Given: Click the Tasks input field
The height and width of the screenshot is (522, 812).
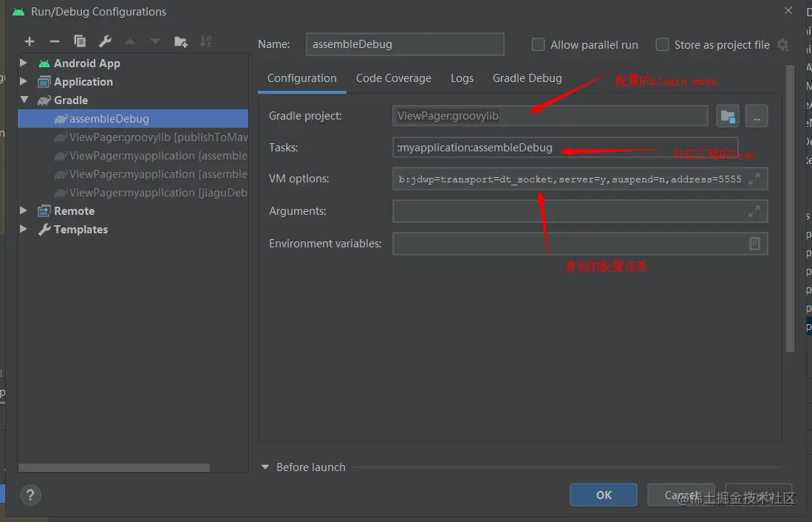Looking at the screenshot, I should point(565,148).
